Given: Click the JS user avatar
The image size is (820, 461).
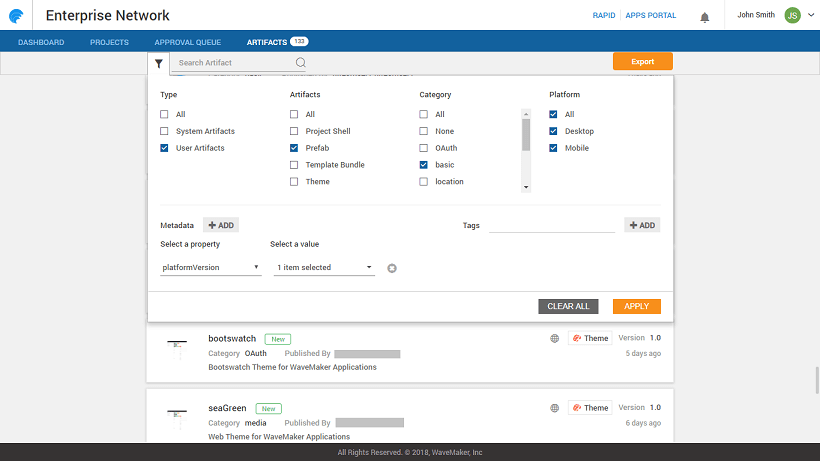Looking at the screenshot, I should point(792,15).
